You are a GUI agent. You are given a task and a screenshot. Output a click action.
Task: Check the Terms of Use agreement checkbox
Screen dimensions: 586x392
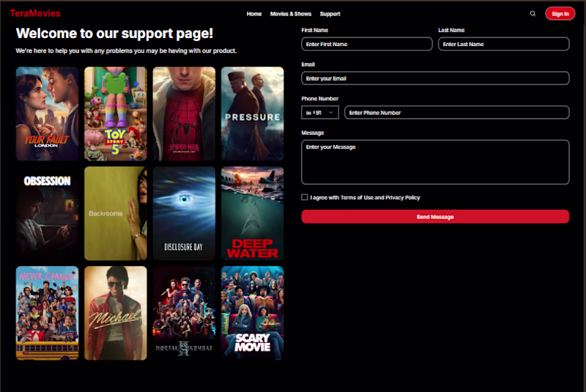305,197
